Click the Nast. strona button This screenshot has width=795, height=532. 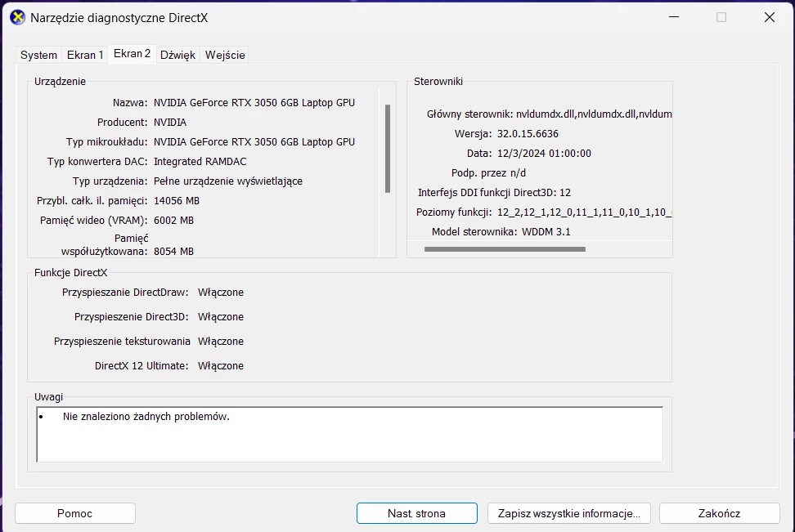point(416,513)
